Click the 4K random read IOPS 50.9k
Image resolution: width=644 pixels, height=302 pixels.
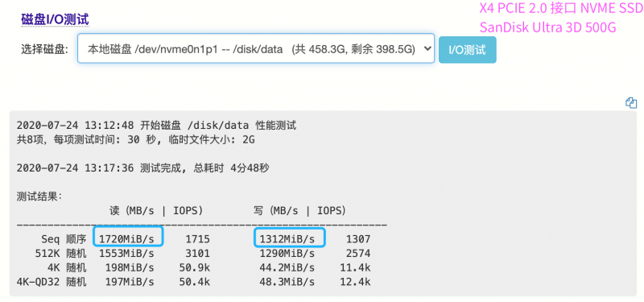pyautogui.click(x=195, y=268)
